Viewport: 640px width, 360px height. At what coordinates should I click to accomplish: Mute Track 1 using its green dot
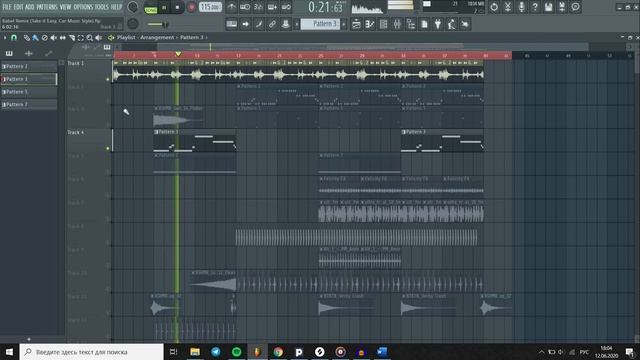tap(108, 79)
